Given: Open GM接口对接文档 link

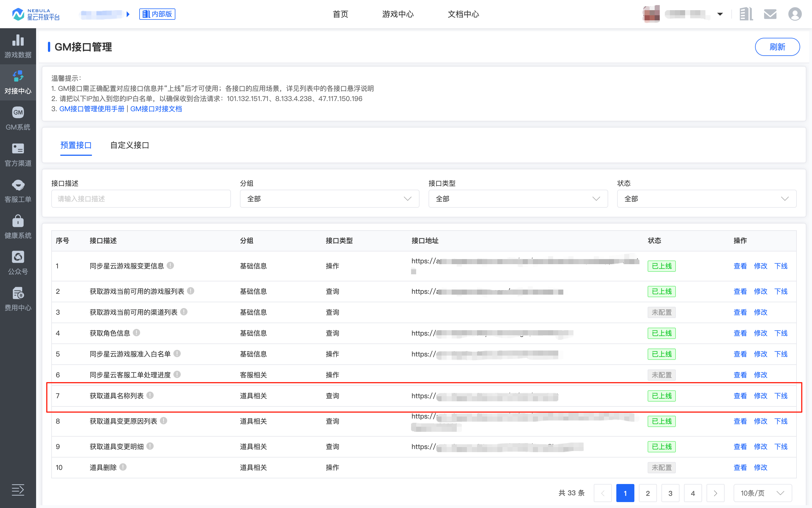Looking at the screenshot, I should point(156,109).
